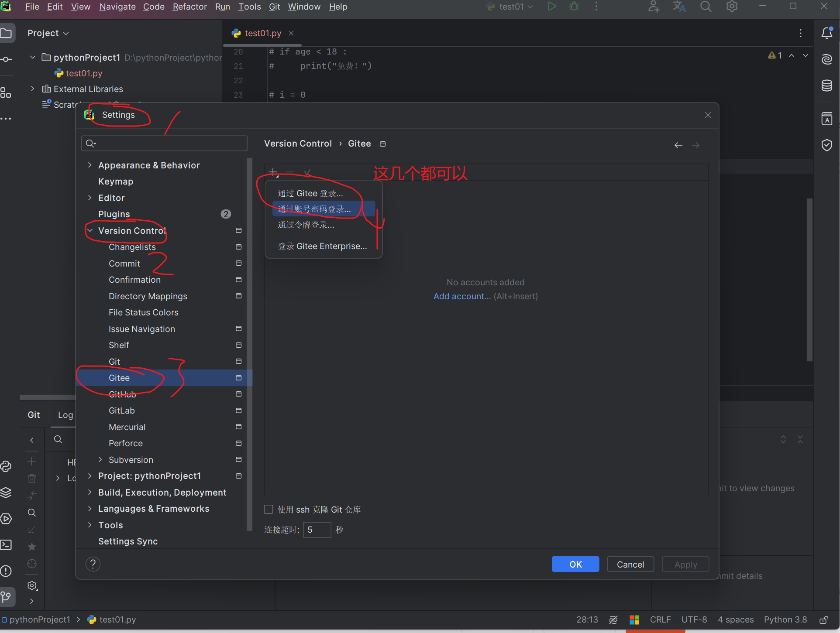Click the Cancel button
Screen dimensions: 840x633
click(630, 564)
